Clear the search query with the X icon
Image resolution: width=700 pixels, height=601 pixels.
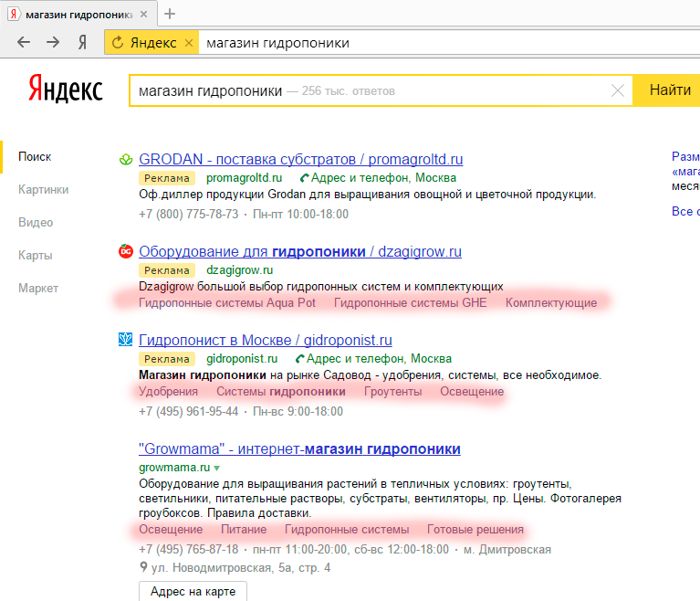pyautogui.click(x=618, y=90)
